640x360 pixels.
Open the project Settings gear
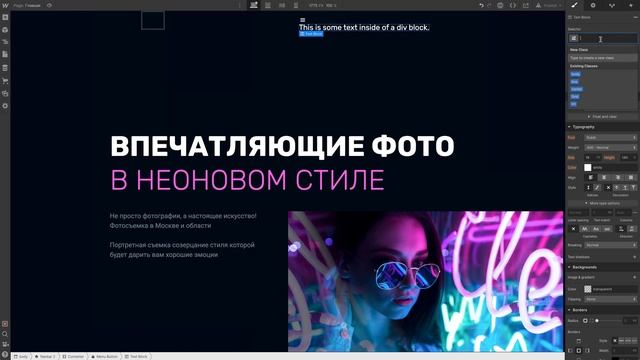pyautogui.click(x=5, y=106)
